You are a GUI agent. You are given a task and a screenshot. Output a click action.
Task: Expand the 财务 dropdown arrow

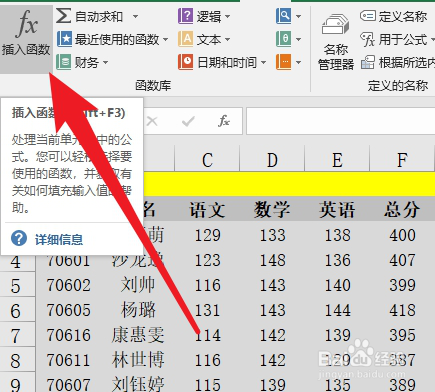[x=105, y=62]
